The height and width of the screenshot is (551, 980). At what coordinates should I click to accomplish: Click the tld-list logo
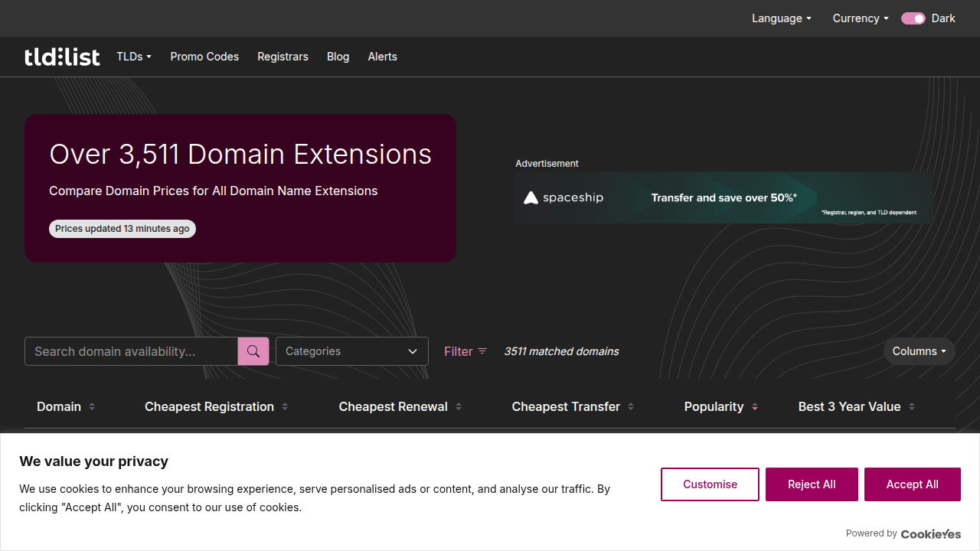click(x=62, y=57)
